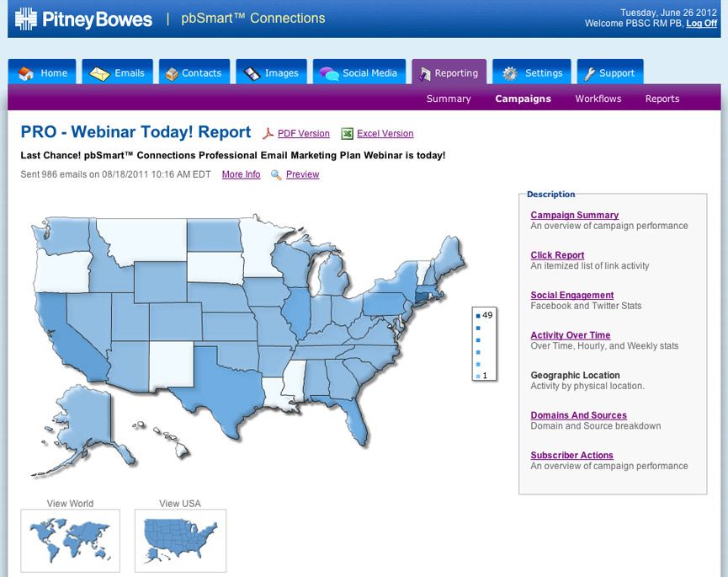Open the Subscriber Actions link

point(571,455)
